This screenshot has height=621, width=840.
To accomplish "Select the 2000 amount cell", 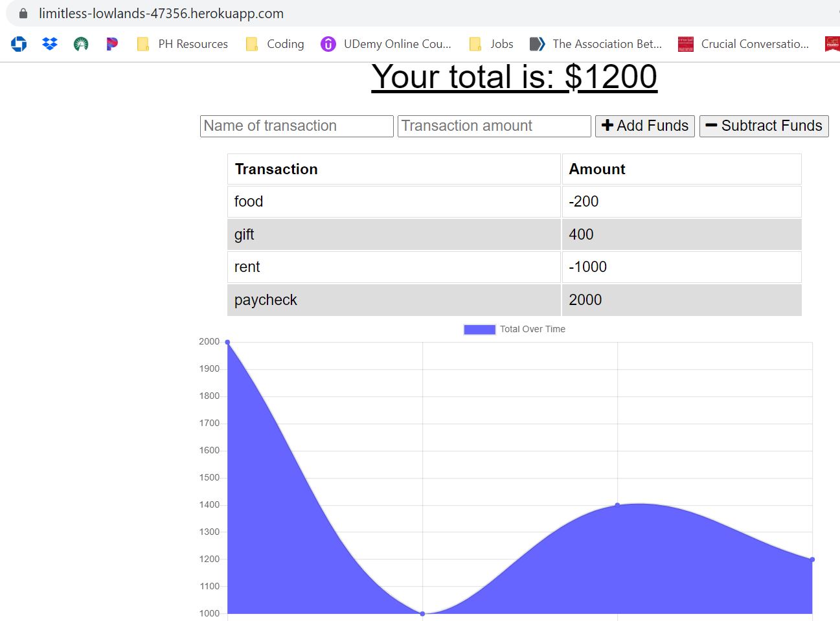I will pos(682,300).
